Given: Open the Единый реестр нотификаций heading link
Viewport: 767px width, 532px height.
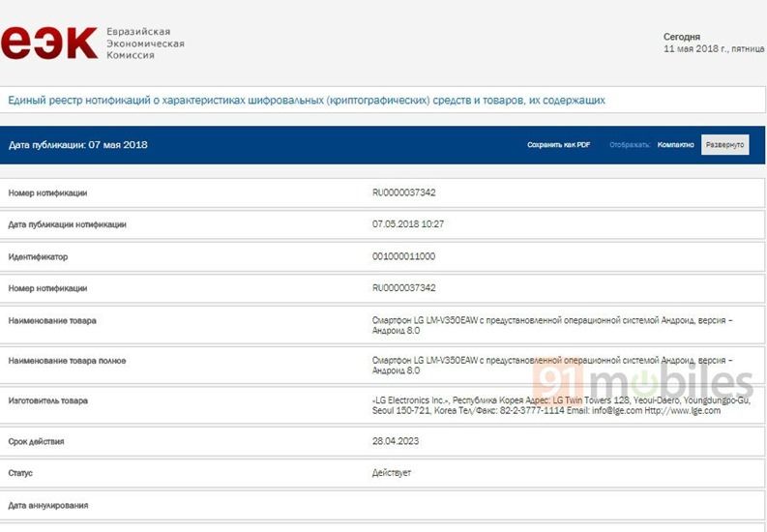Looking at the screenshot, I should pyautogui.click(x=307, y=101).
